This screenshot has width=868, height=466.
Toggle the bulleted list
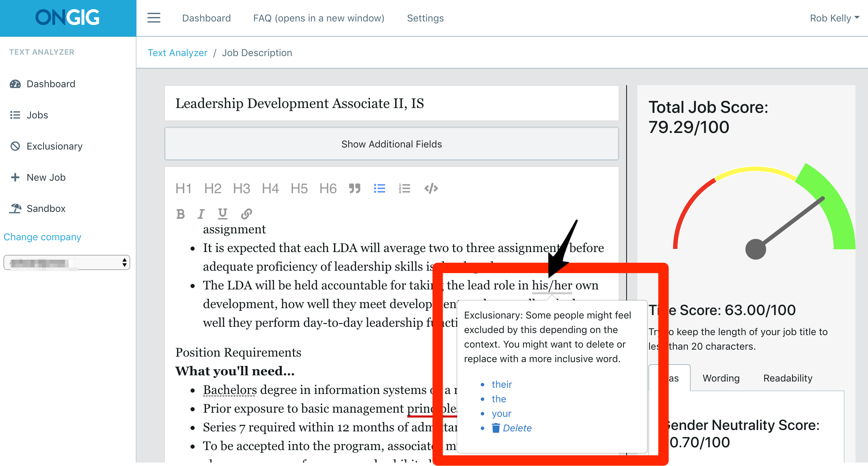point(380,188)
